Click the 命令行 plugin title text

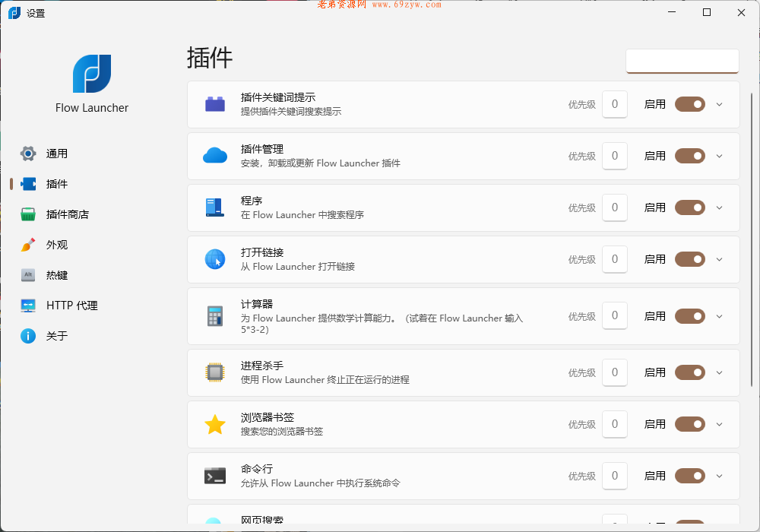point(257,469)
